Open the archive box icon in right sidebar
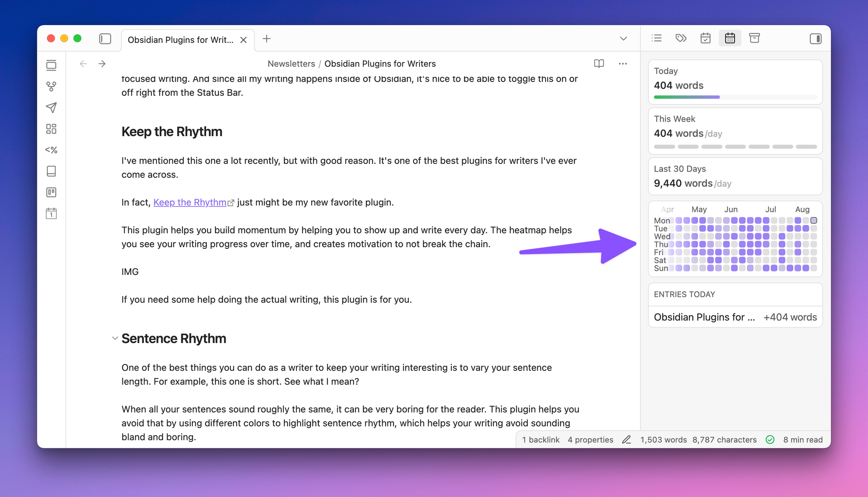The height and width of the screenshot is (497, 868). [754, 38]
